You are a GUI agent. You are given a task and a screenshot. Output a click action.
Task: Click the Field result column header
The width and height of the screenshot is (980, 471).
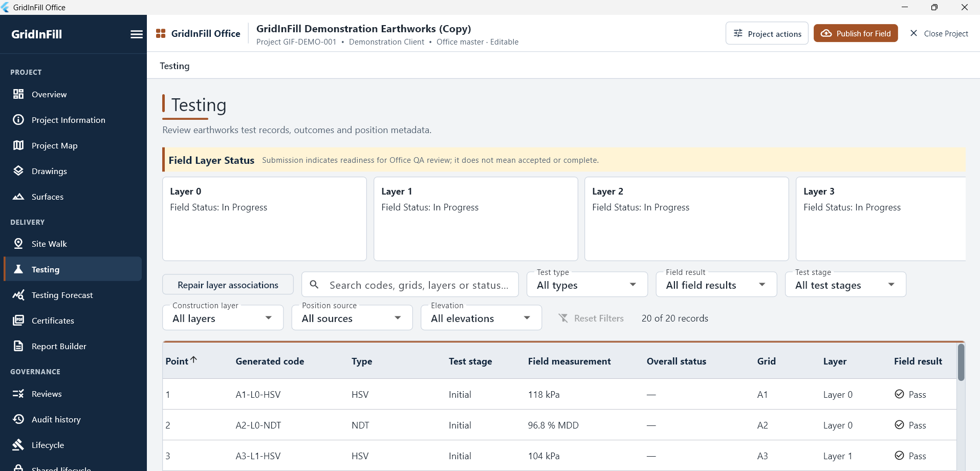tap(918, 361)
